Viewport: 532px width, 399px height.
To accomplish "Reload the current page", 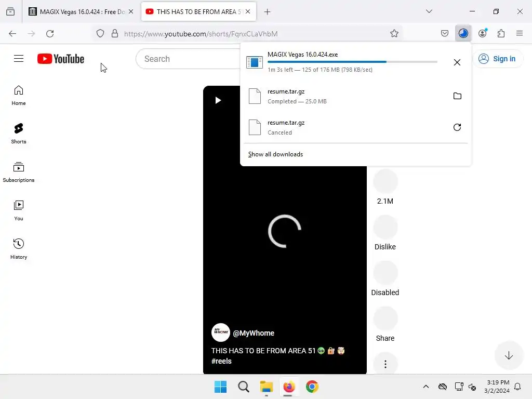I will point(50,34).
